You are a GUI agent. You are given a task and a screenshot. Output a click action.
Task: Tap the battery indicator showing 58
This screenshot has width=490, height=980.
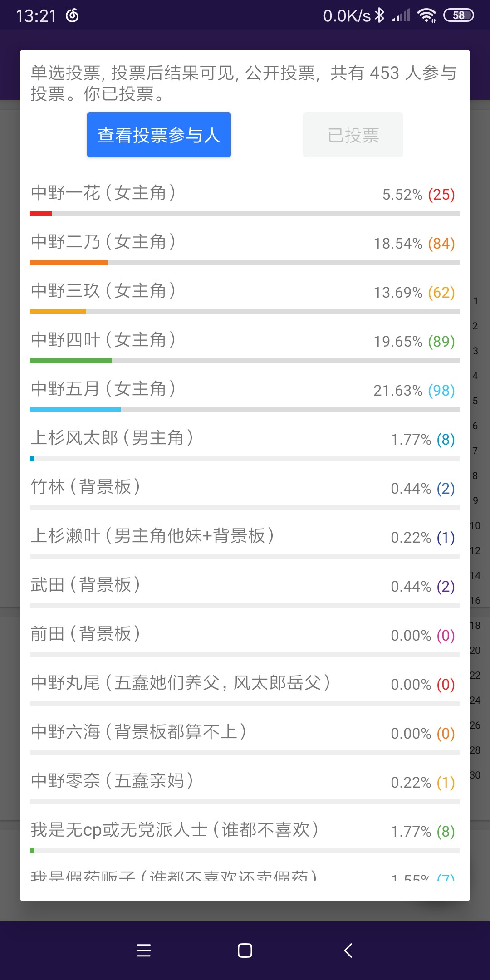[458, 15]
